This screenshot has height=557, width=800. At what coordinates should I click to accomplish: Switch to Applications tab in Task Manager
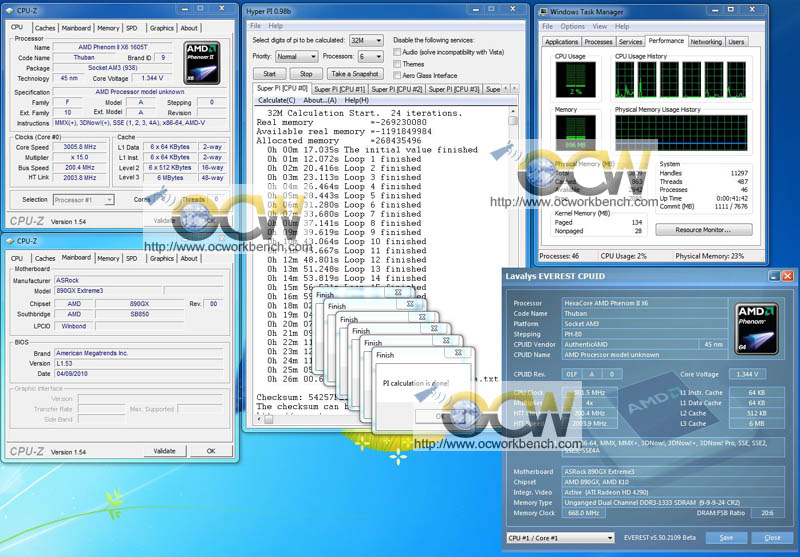coord(561,42)
